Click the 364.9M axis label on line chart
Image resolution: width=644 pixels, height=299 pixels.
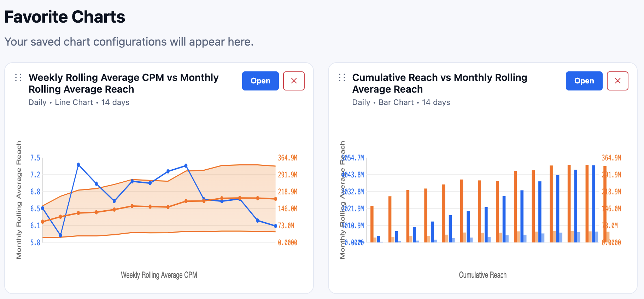coord(287,158)
